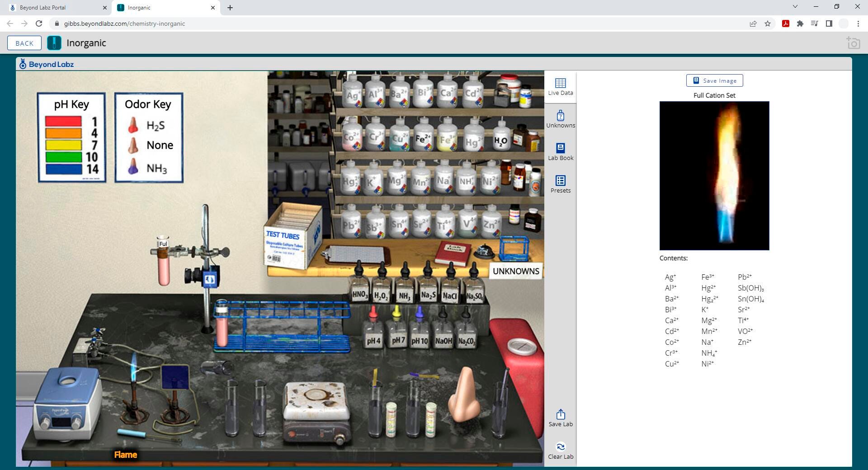This screenshot has height=470, width=868.
Task: Select the Ag+ cation bottle on shelf
Action: (352, 94)
